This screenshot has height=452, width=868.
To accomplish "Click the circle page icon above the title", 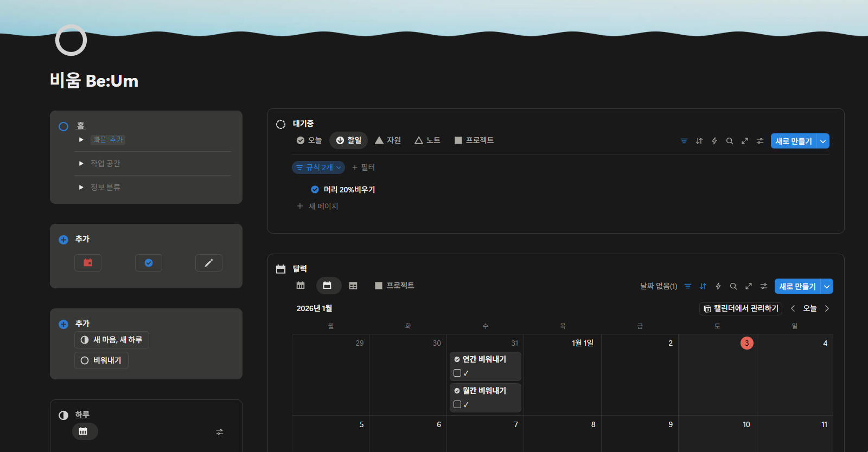I will pos(71,40).
